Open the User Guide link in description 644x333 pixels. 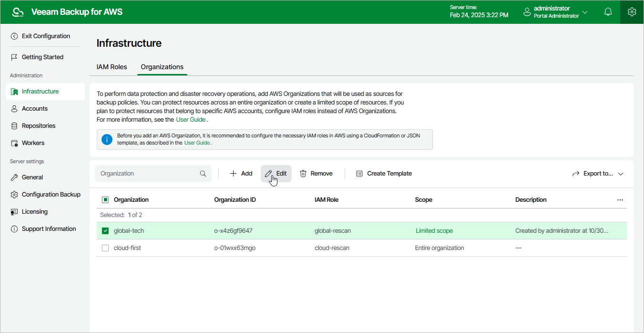pyautogui.click(x=191, y=119)
